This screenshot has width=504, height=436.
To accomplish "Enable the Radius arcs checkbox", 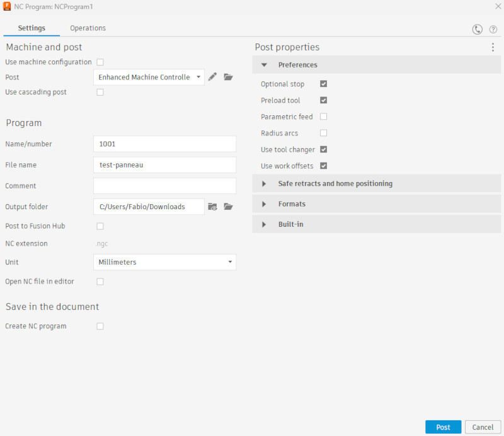I will click(x=323, y=133).
